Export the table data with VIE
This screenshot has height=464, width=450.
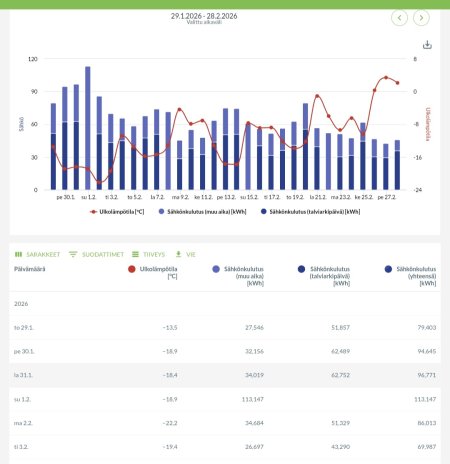tap(185, 255)
